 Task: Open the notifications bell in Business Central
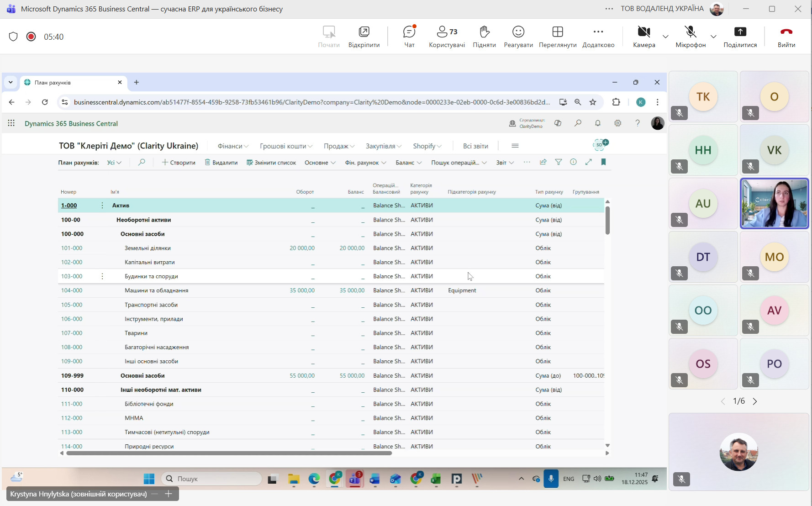[x=597, y=123]
